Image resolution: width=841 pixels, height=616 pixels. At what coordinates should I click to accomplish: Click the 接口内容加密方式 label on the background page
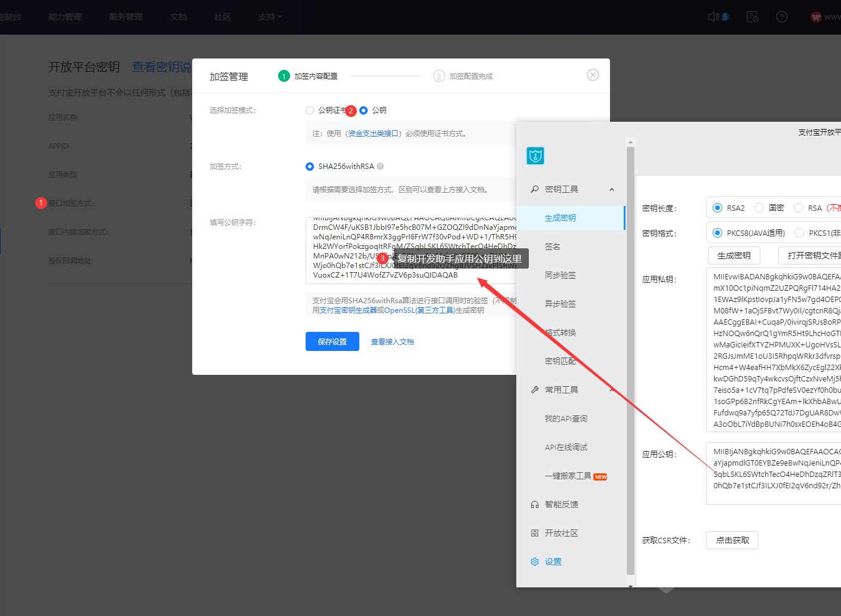[x=78, y=232]
